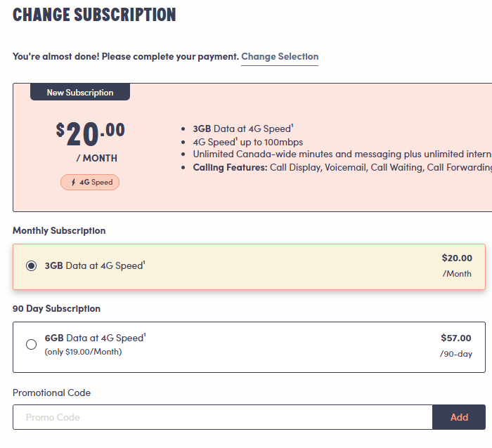Click the 90 Day Subscription section label
This screenshot has width=492, height=448.
56,309
